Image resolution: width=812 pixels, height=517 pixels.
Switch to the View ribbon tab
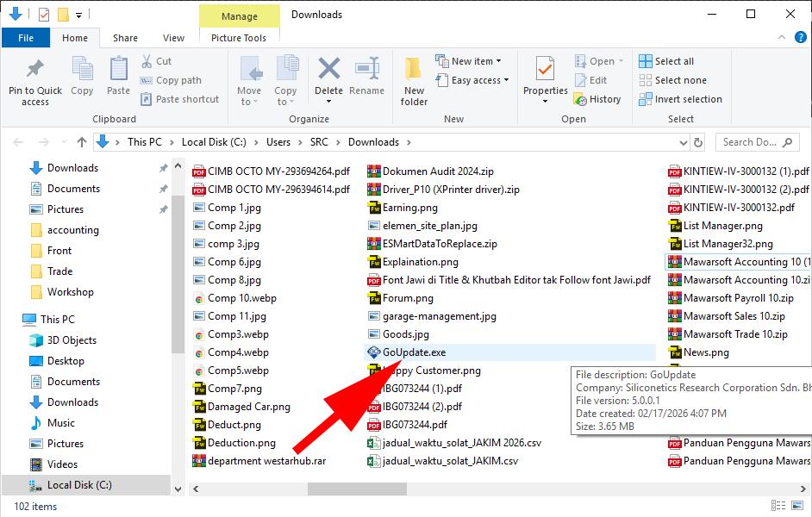coord(173,38)
